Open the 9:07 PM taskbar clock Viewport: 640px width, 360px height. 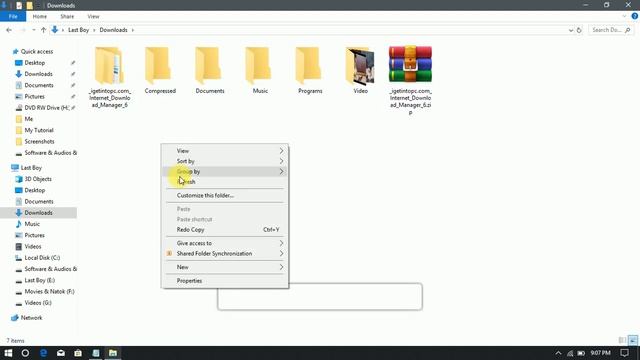(x=600, y=353)
